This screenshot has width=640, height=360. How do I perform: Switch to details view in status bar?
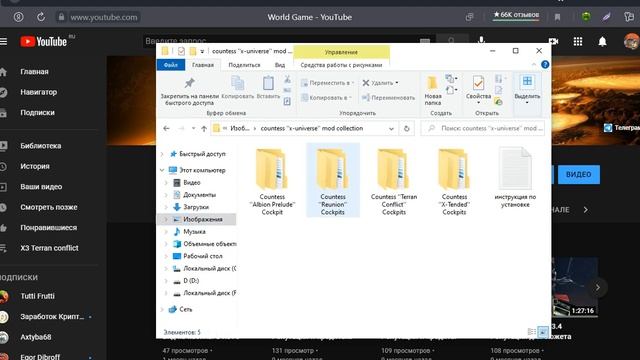coord(531,332)
